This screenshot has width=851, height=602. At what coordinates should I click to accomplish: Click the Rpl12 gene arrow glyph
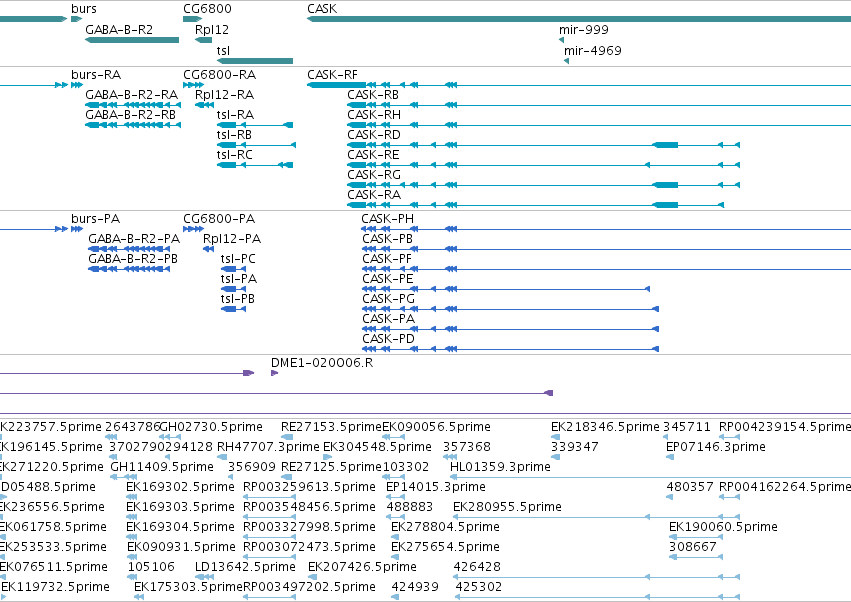204,40
